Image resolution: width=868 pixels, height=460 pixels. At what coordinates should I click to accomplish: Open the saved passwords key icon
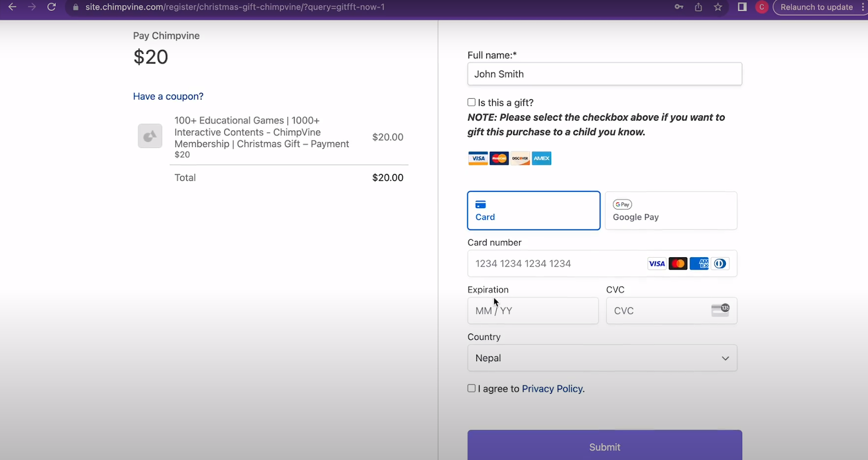tap(679, 7)
